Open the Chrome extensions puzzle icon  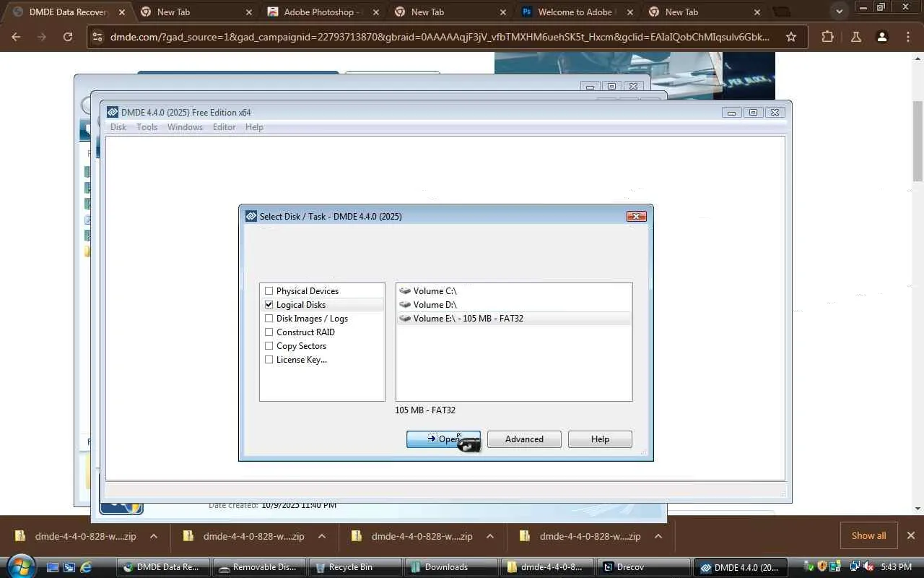coord(827,37)
